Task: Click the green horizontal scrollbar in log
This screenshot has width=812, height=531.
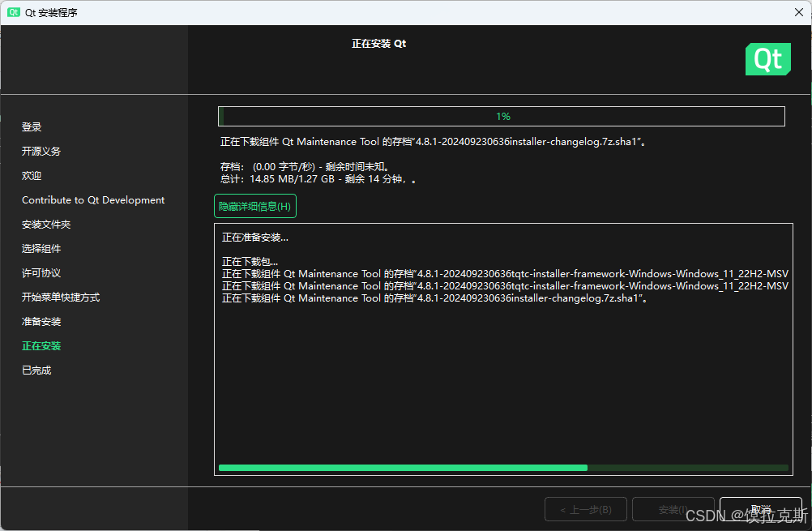Action: [x=403, y=468]
